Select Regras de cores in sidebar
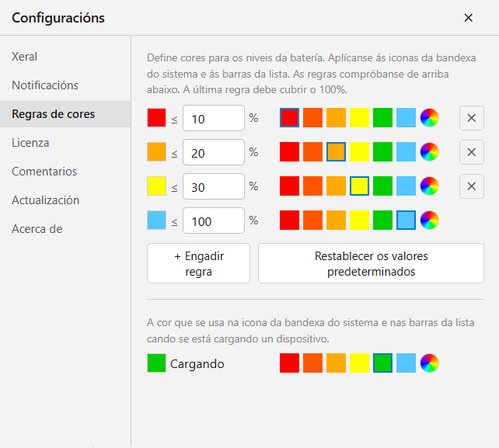499x448 pixels. pos(65,114)
